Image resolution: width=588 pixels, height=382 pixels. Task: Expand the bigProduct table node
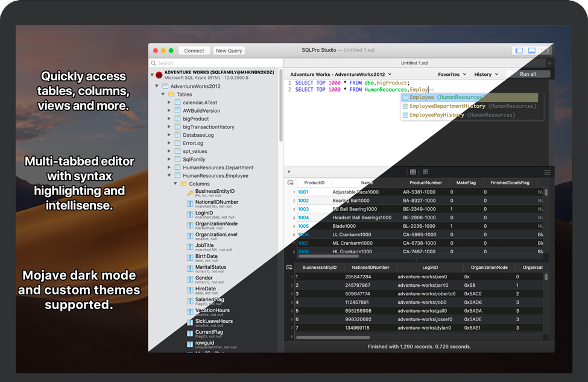click(x=169, y=119)
